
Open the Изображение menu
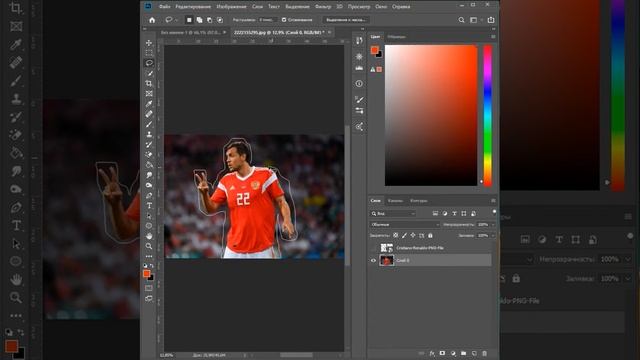pyautogui.click(x=231, y=7)
